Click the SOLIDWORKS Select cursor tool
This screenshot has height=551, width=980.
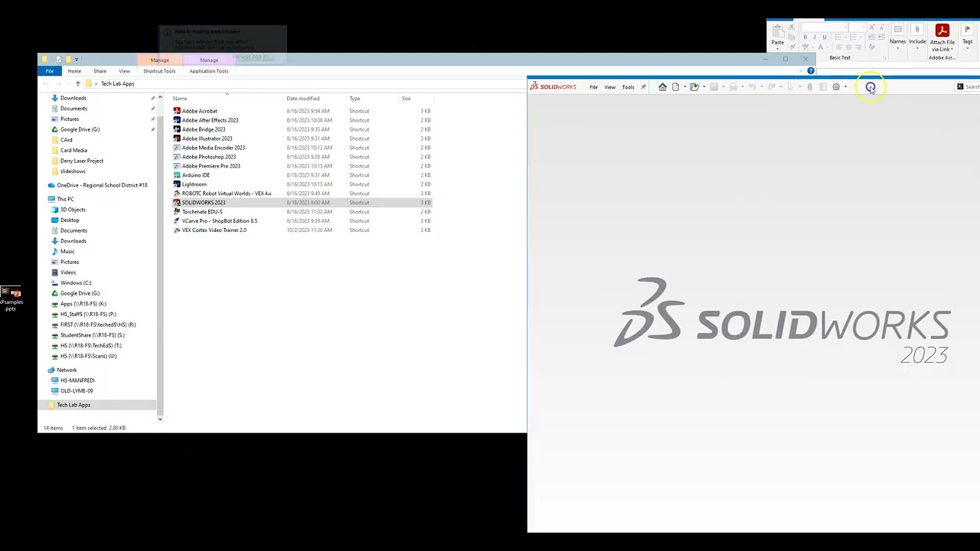click(791, 87)
